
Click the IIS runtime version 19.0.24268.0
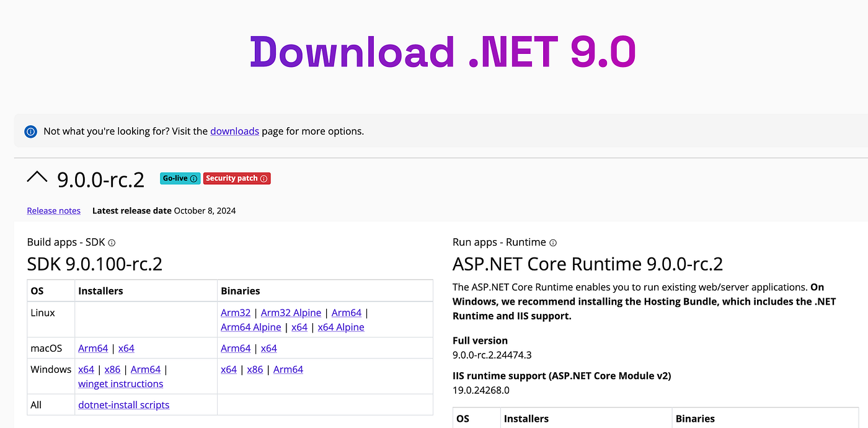(x=481, y=391)
